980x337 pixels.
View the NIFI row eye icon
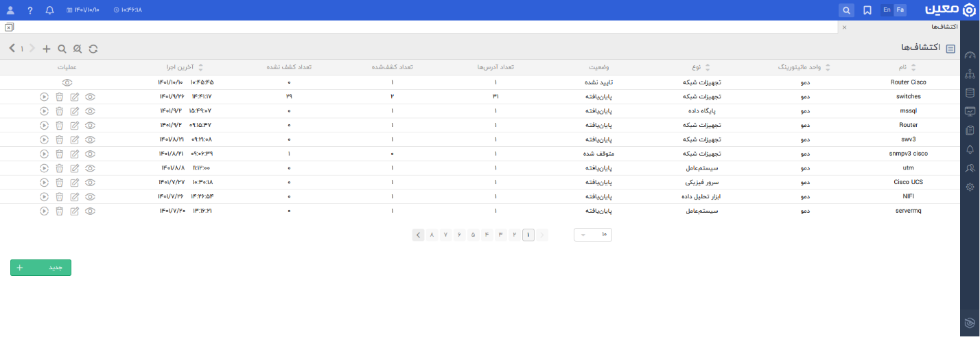click(90, 197)
